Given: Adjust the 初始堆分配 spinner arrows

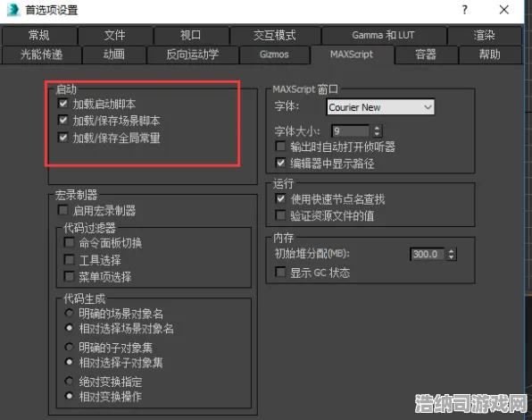Looking at the screenshot, I should (452, 254).
